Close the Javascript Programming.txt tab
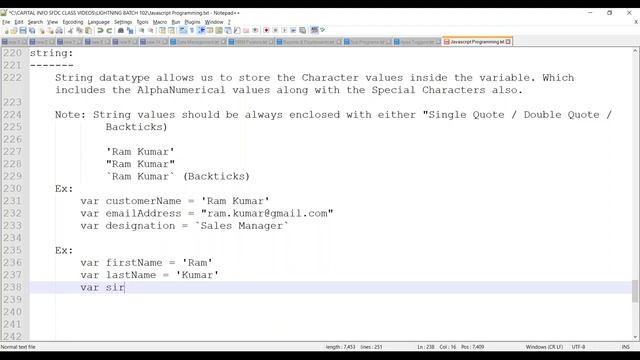 point(508,42)
